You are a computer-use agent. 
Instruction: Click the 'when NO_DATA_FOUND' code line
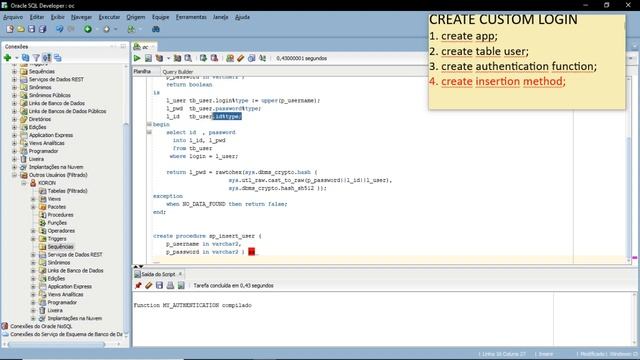[227, 204]
